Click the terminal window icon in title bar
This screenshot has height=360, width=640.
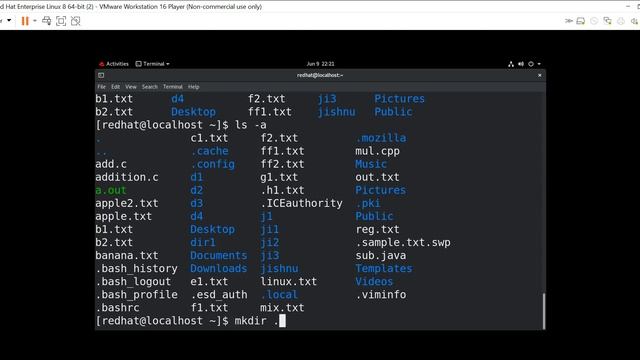(x=101, y=75)
